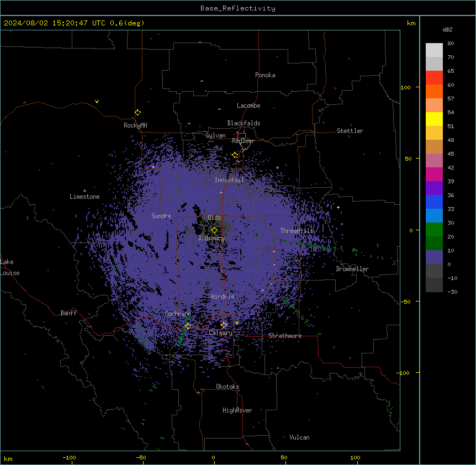Click the HighRiver map label
Viewport: 476px width, 465px height.
point(237,410)
